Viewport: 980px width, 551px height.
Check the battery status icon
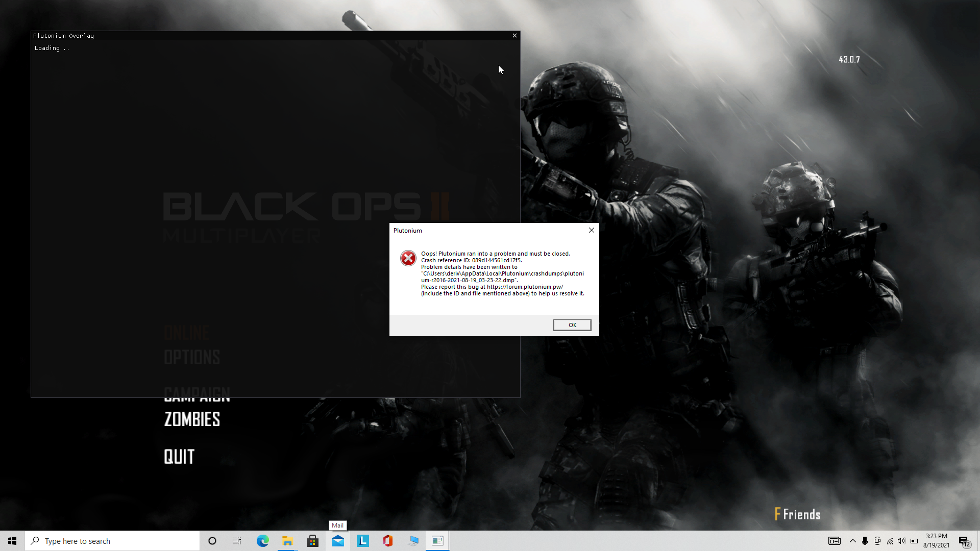tap(914, 541)
